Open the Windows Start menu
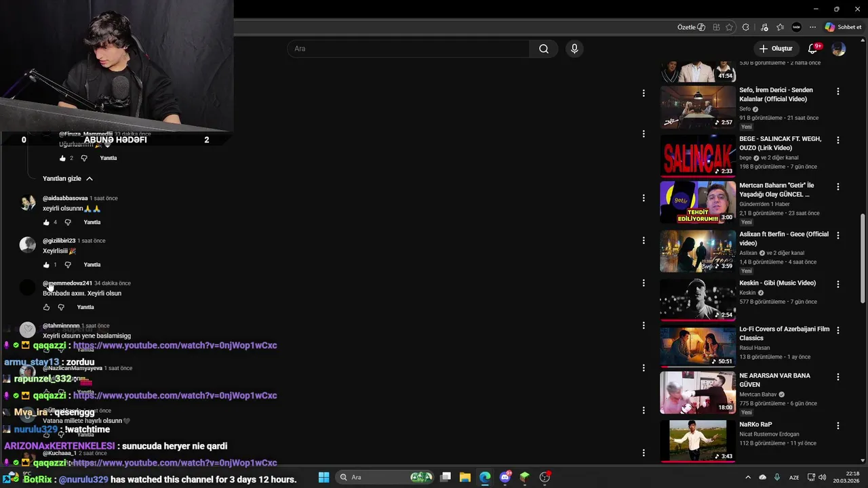868x488 pixels. tap(323, 477)
